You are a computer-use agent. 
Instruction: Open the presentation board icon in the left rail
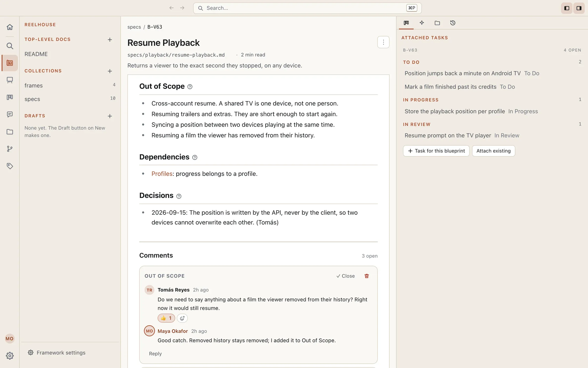point(10,80)
